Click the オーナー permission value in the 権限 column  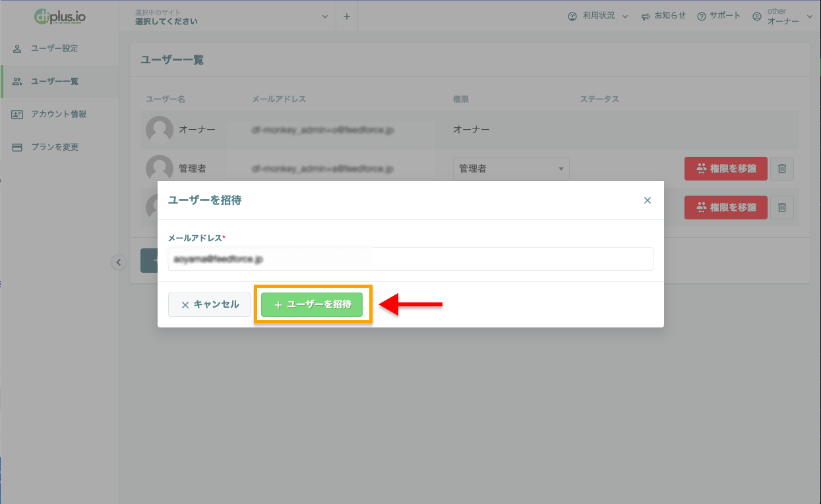pos(471,130)
